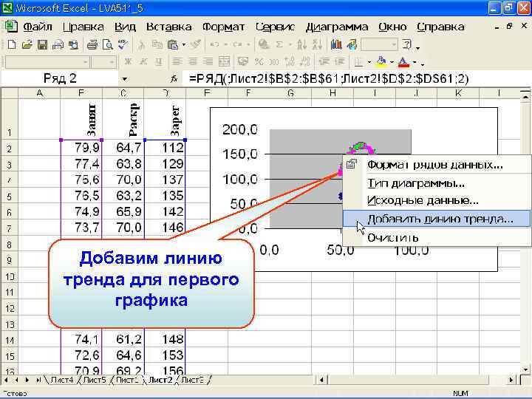The image size is (532, 399).
Task: Click the Paste clipboard icon
Action: pyautogui.click(x=173, y=44)
